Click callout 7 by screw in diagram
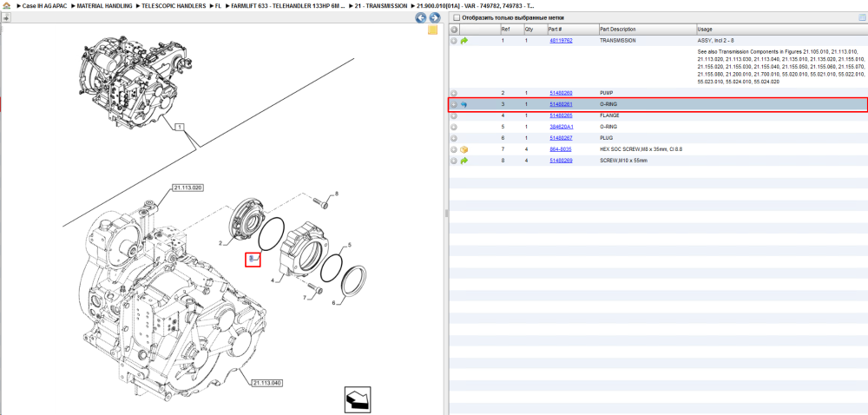 [304, 299]
